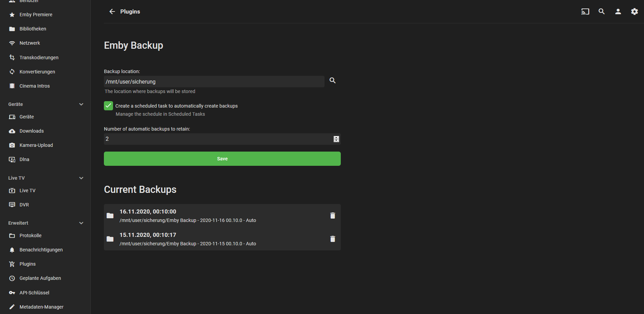Collapse the Live TV sidebar section

(81, 178)
